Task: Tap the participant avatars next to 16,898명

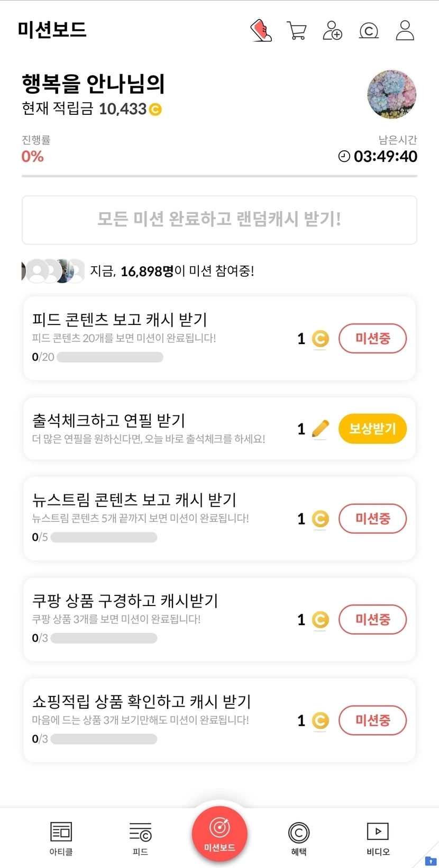Action: [x=53, y=271]
